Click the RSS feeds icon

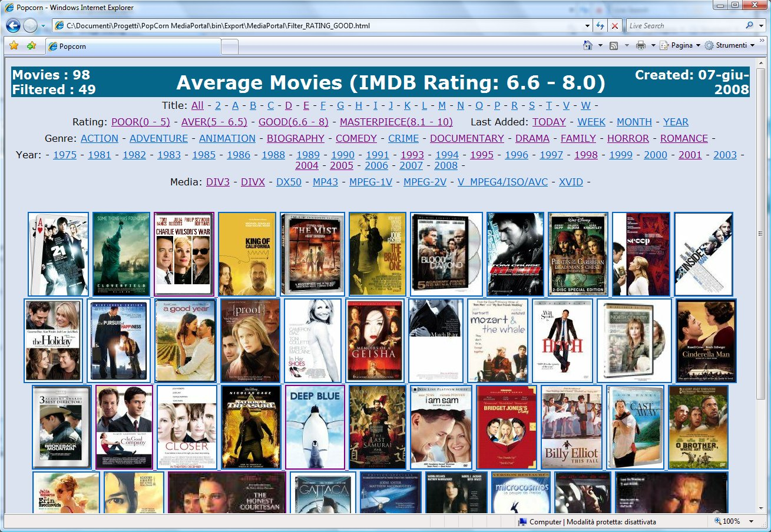(x=614, y=45)
